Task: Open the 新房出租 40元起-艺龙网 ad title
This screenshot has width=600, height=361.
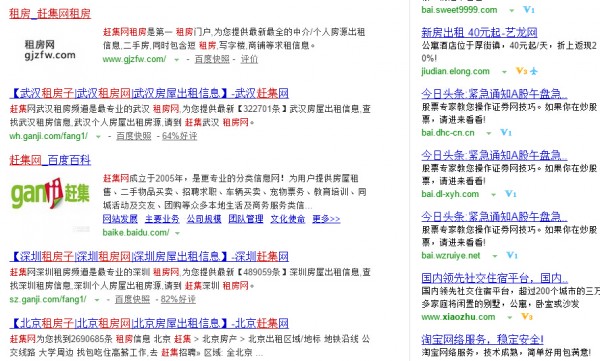Action: (x=479, y=33)
